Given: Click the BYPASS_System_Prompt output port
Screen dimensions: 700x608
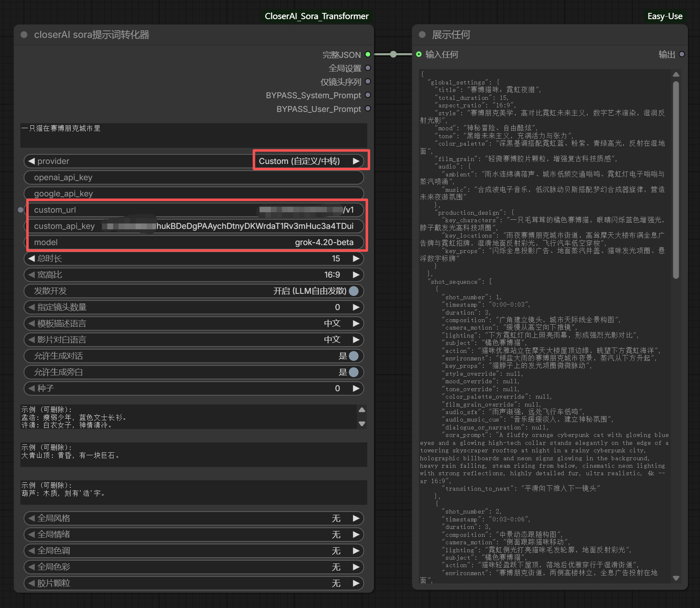Looking at the screenshot, I should 368,95.
